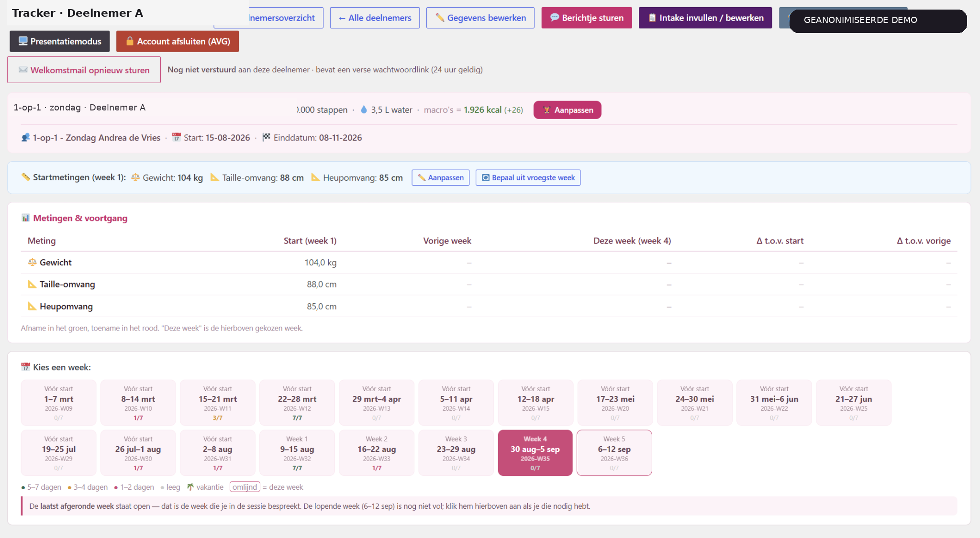980x538 pixels.
Task: Choose Week 1 card 9–15 aug
Action: [x=297, y=453]
